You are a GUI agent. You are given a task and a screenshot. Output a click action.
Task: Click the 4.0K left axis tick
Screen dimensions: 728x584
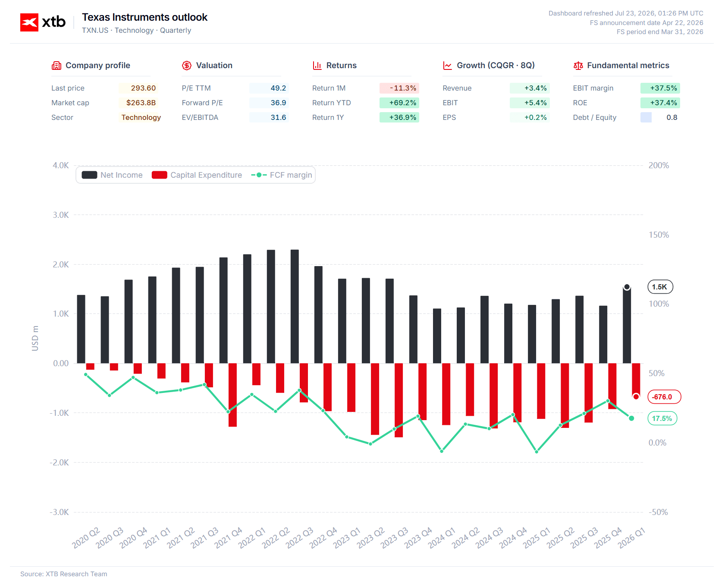click(x=61, y=166)
